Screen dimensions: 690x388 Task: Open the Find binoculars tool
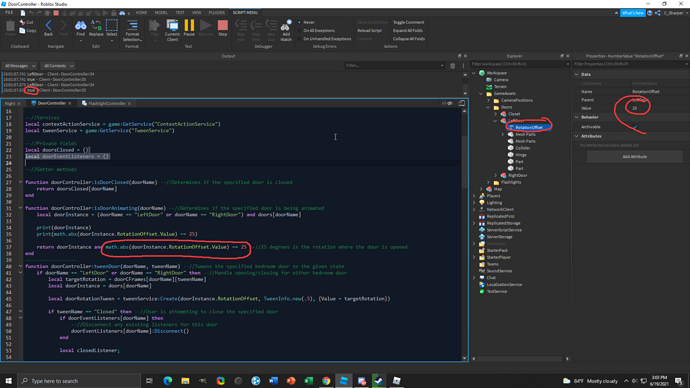(x=81, y=28)
